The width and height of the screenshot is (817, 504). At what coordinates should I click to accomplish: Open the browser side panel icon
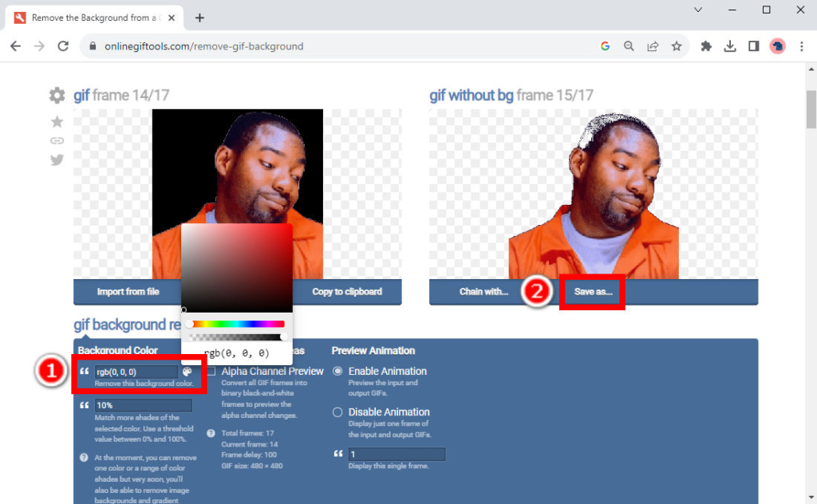pyautogui.click(x=753, y=46)
